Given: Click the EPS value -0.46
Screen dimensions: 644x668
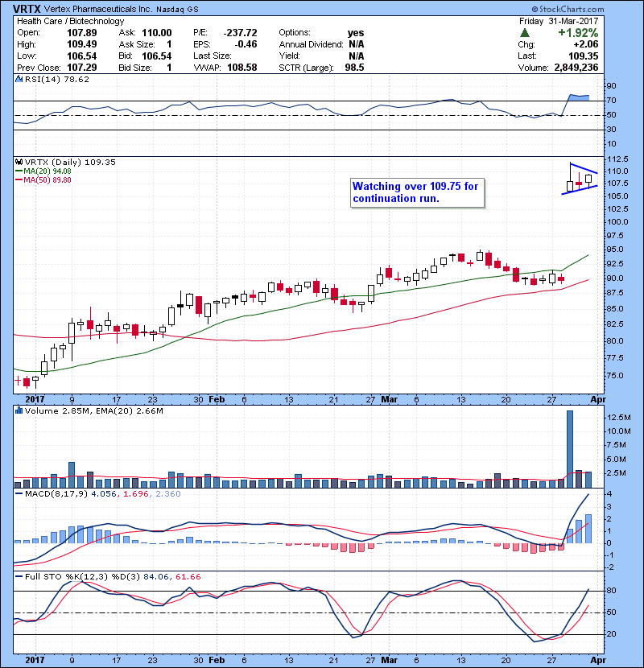Looking at the screenshot, I should (246, 44).
